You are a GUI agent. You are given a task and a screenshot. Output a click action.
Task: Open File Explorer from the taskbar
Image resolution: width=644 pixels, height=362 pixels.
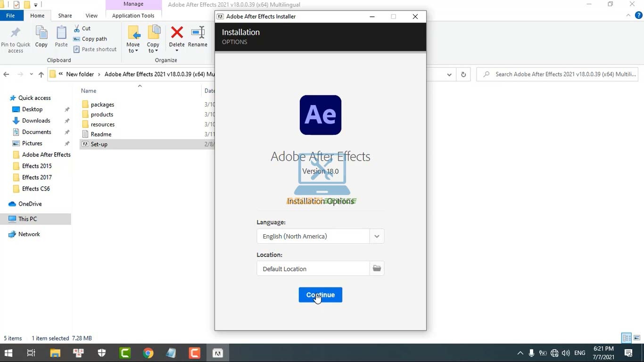tap(55, 353)
